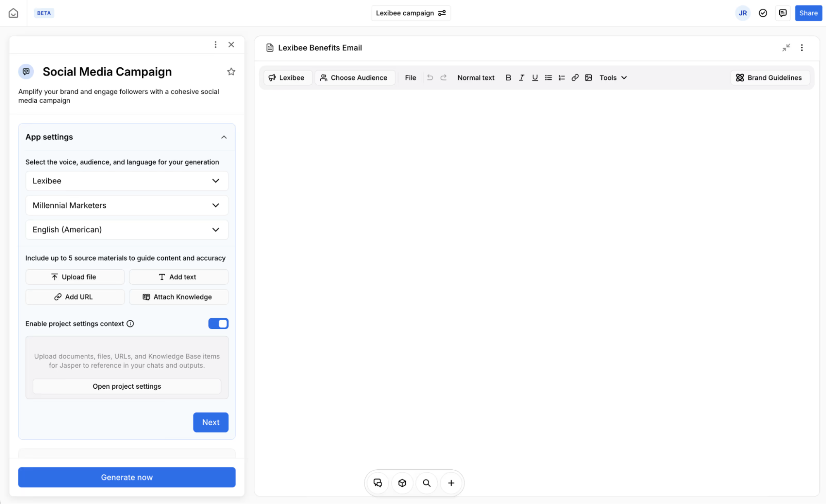Apply underline formatting
826x504 pixels.
pos(535,78)
